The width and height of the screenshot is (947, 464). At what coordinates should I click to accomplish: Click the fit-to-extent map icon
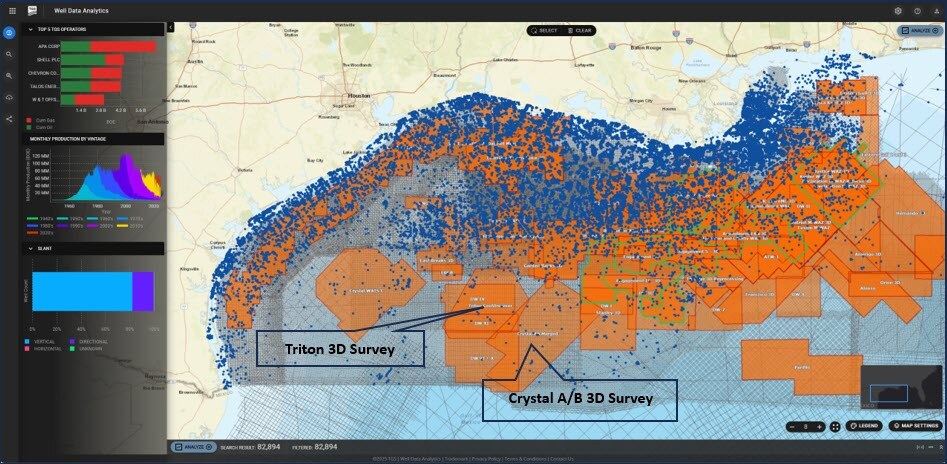[835, 426]
